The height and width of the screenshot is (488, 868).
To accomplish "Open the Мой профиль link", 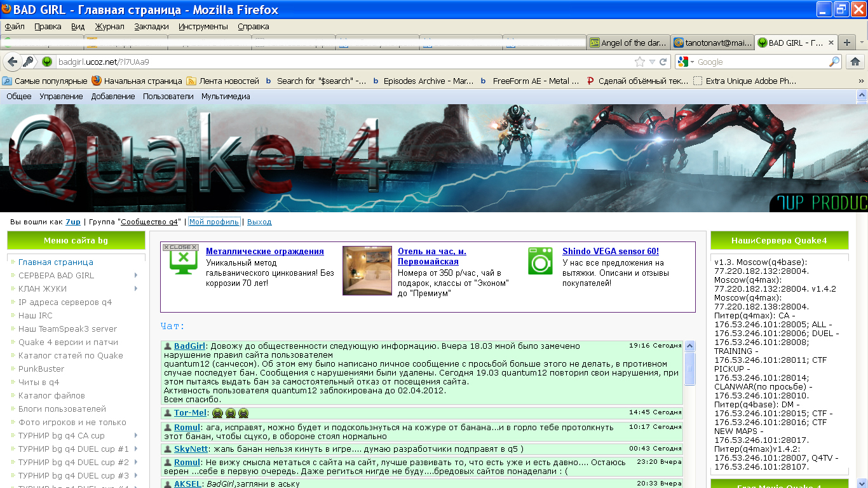I will [214, 222].
